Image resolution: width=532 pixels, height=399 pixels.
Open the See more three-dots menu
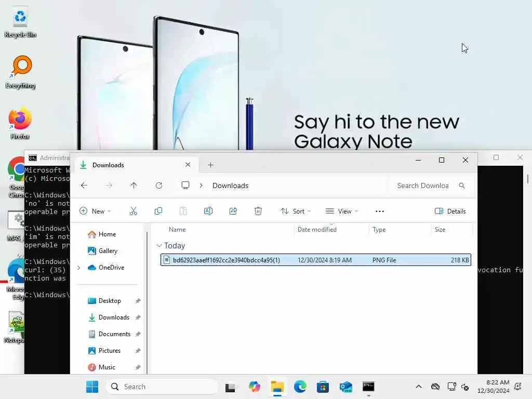pyautogui.click(x=380, y=211)
